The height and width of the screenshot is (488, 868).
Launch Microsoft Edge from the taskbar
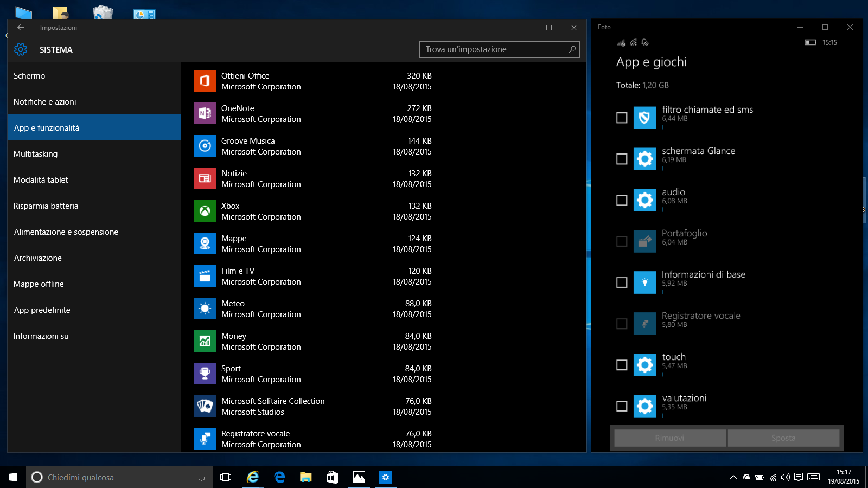280,477
